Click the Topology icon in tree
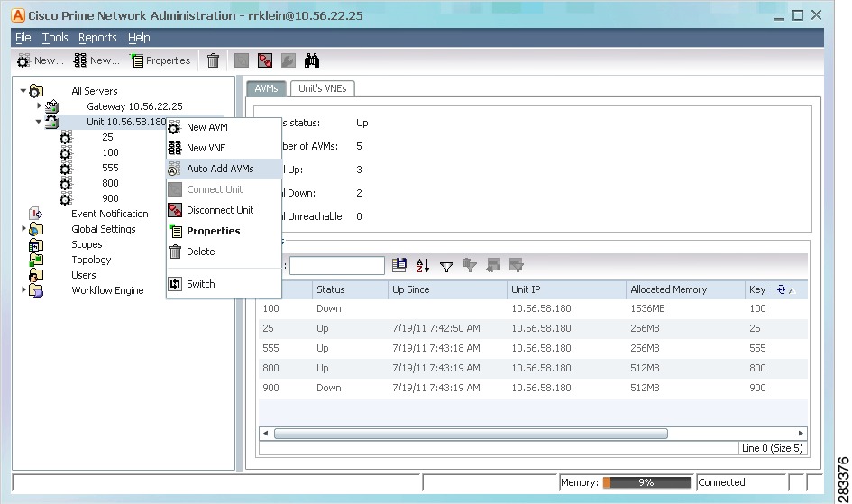The height and width of the screenshot is (504, 852). 36,260
